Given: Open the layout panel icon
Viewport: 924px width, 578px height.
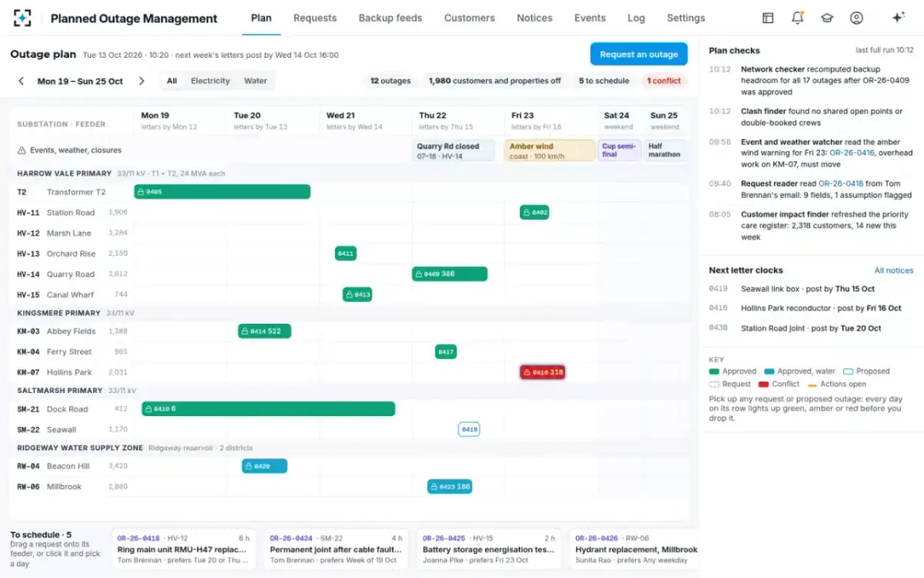Looking at the screenshot, I should coord(768,18).
